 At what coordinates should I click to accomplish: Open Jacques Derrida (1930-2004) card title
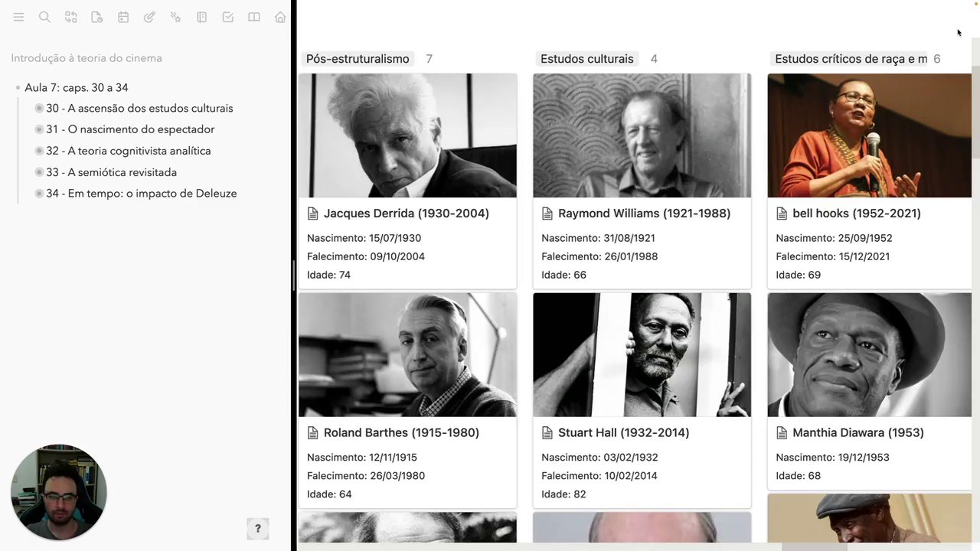pos(406,214)
